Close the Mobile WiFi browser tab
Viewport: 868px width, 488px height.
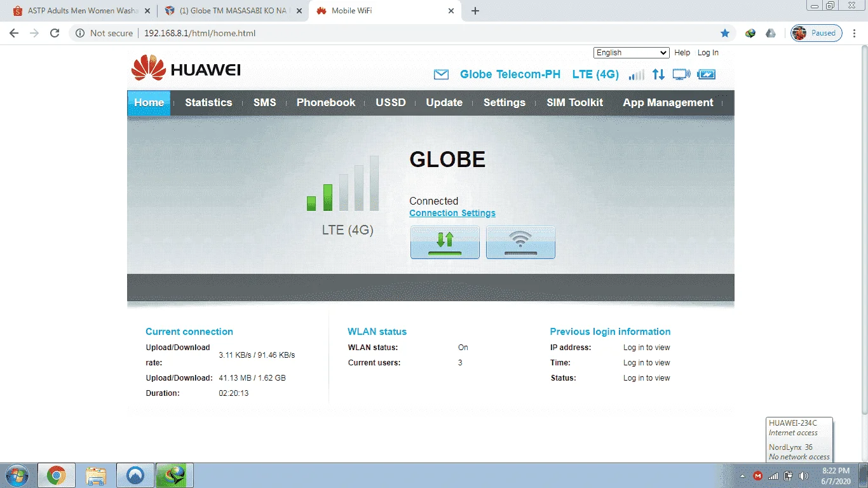point(451,11)
